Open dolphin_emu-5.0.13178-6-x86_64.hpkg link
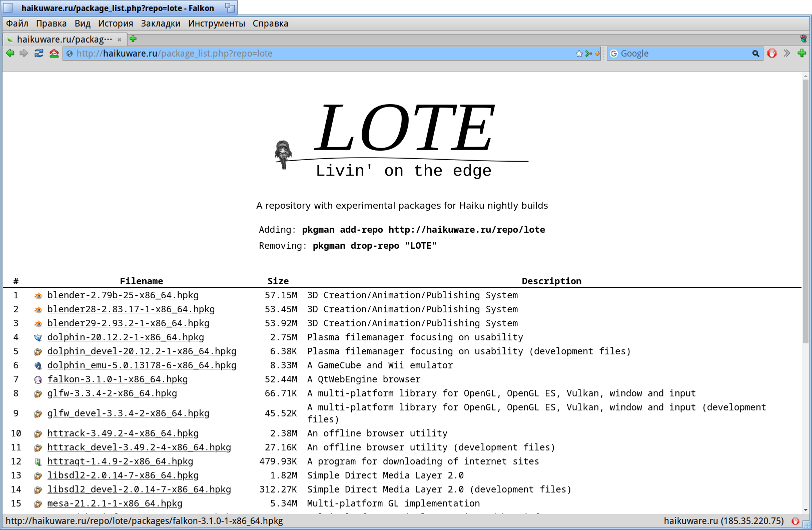 pos(142,365)
